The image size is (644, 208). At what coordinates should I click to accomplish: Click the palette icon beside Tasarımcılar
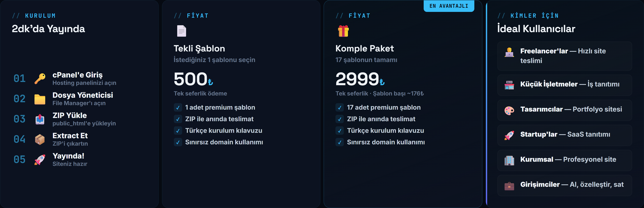click(x=509, y=110)
